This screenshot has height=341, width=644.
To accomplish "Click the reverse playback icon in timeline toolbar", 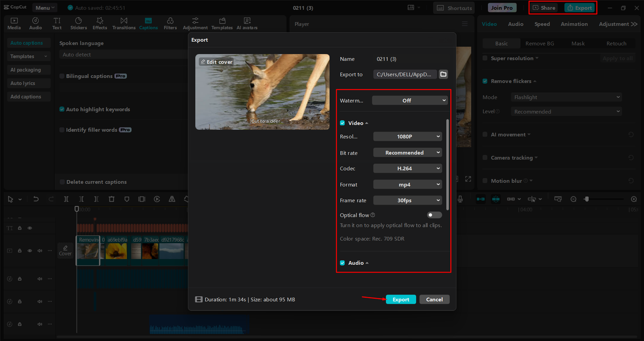I will point(157,199).
